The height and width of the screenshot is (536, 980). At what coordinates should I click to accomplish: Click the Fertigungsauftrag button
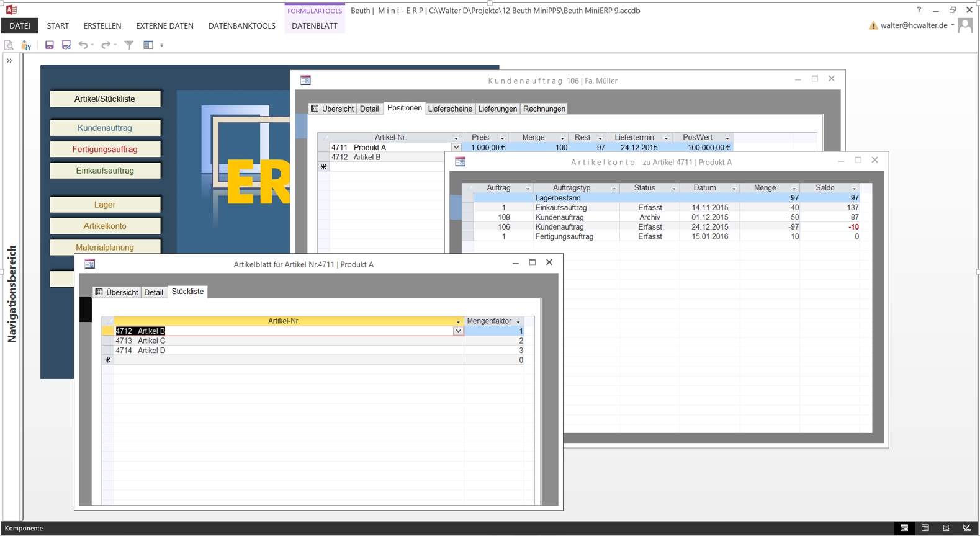[x=105, y=149]
